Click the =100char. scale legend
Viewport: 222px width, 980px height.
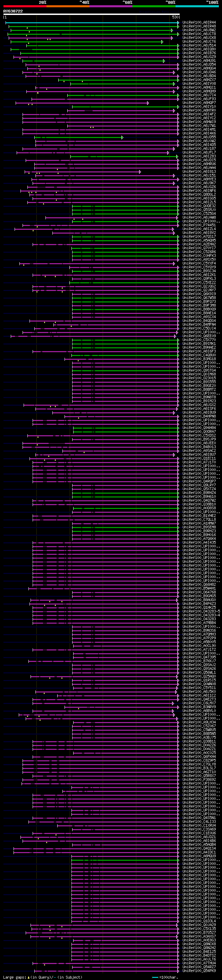[x=165, y=977]
